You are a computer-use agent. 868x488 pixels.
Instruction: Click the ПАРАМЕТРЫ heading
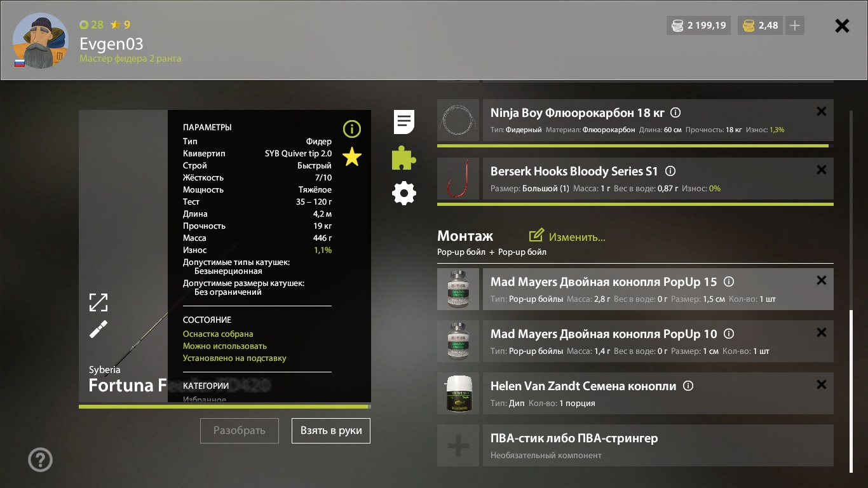pos(207,127)
